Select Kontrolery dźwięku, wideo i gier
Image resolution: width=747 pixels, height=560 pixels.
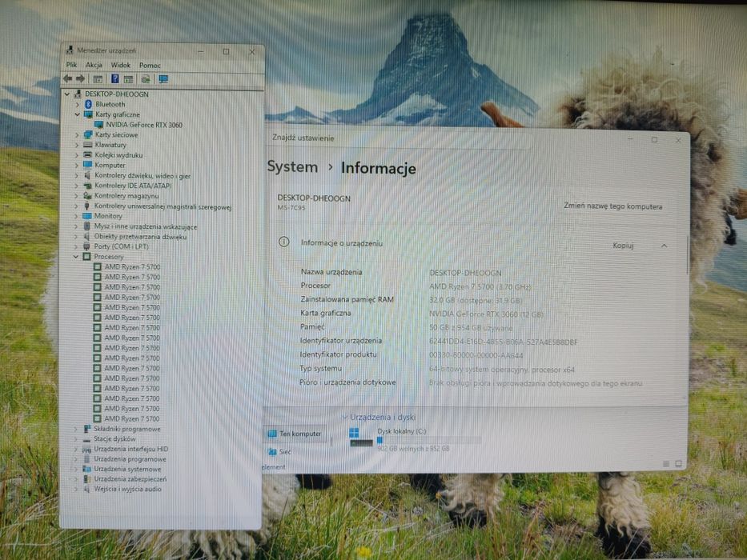tap(143, 176)
